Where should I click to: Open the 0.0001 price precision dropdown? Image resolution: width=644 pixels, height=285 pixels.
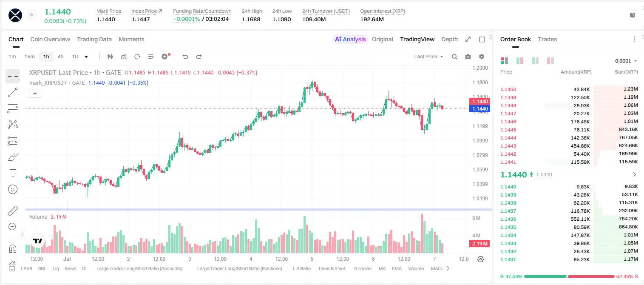(626, 61)
